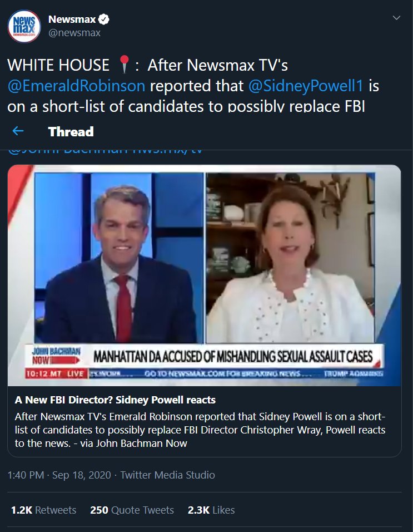The image size is (413, 532).
Task: Click the Newsmax display name
Action: click(72, 19)
